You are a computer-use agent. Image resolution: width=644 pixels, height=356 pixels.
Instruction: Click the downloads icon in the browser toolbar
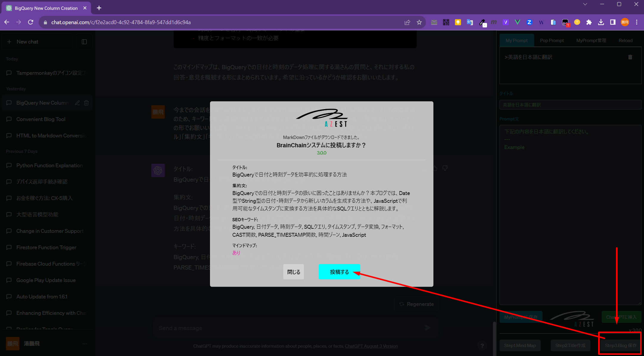tap(601, 22)
